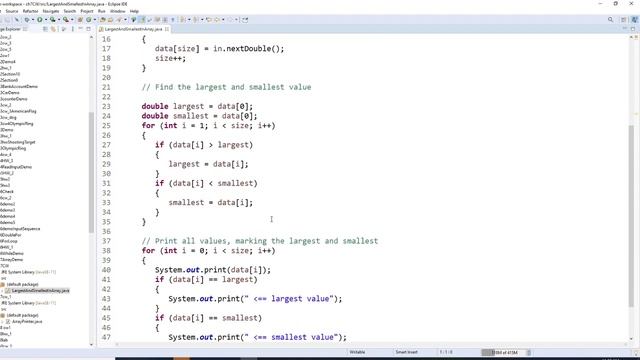
Task: Expand the Coverage dropdown arrow
Action: coord(59,20)
